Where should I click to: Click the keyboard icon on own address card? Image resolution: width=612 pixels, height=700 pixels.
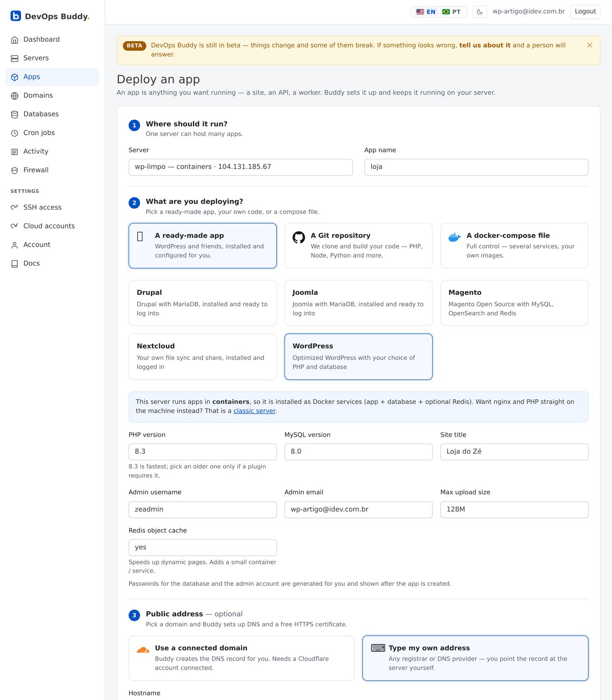pyautogui.click(x=378, y=648)
